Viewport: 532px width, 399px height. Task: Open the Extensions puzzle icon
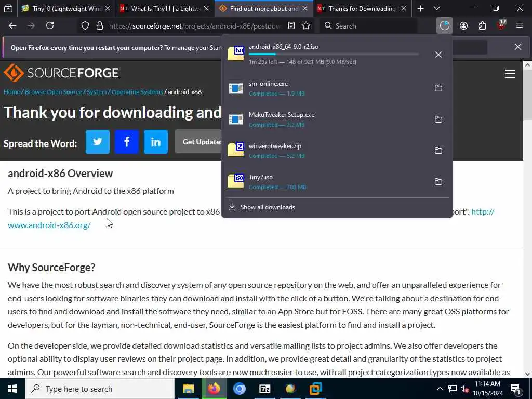[x=482, y=26]
